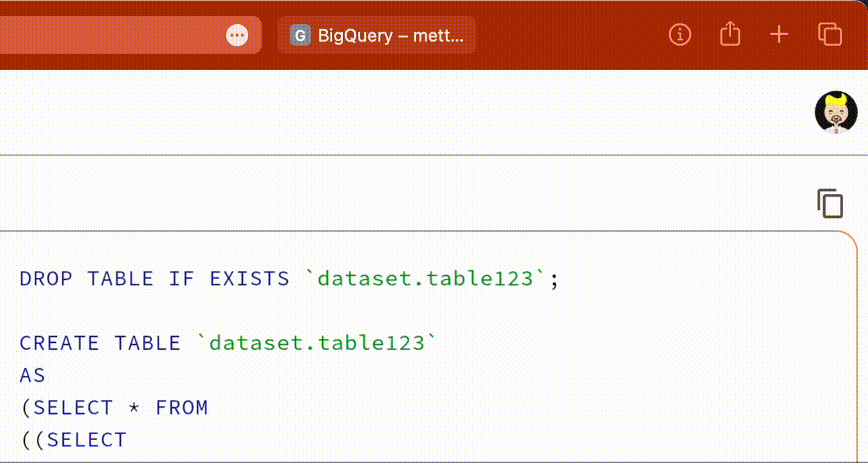The image size is (868, 463).
Task: Copy the SQL code with copy icon
Action: [830, 203]
